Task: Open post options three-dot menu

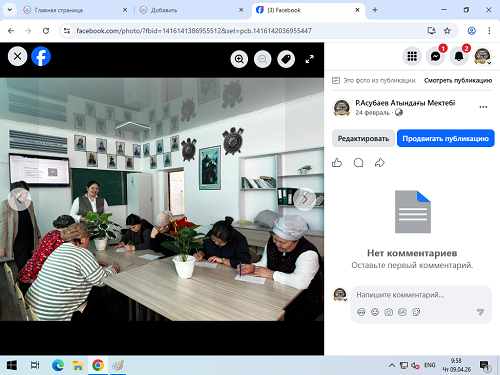Action: click(483, 107)
